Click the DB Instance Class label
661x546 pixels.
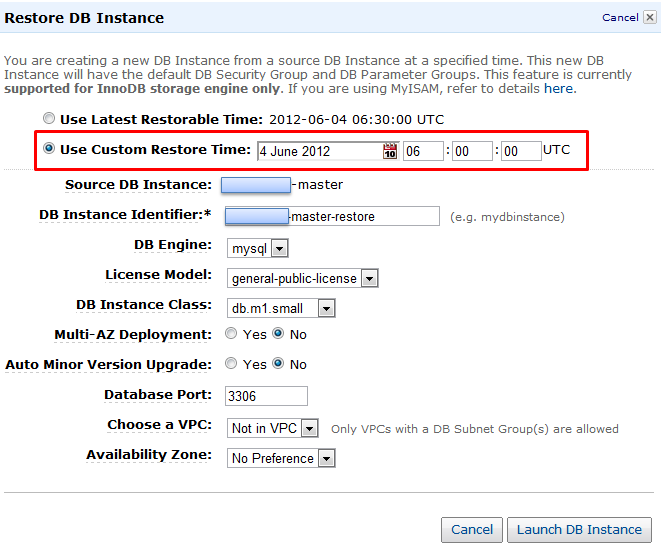point(144,304)
